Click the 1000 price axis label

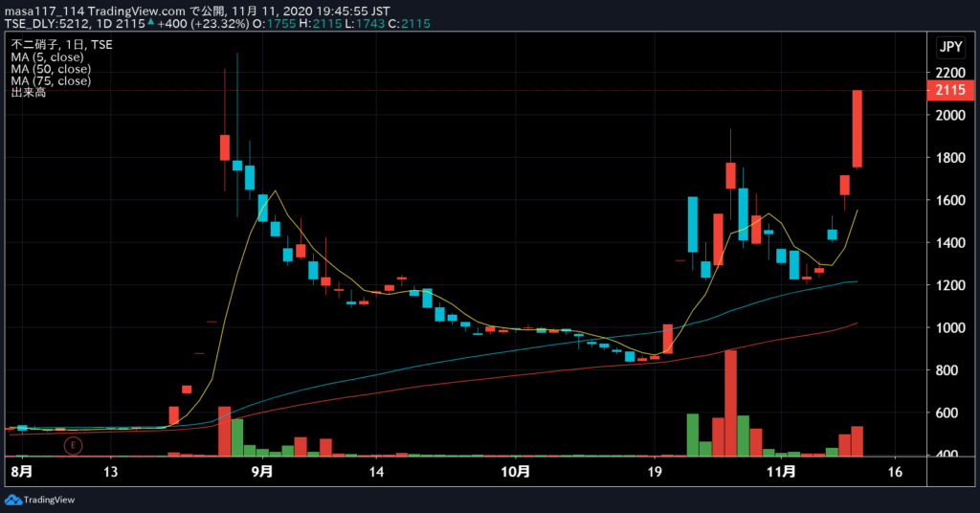point(950,327)
